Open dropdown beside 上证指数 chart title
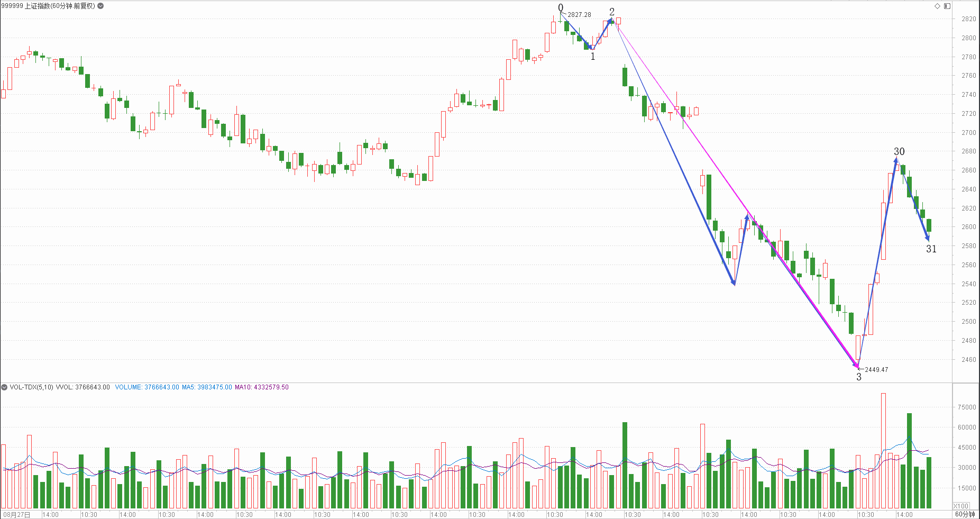Screen dimensions: 980x519 pos(101,6)
